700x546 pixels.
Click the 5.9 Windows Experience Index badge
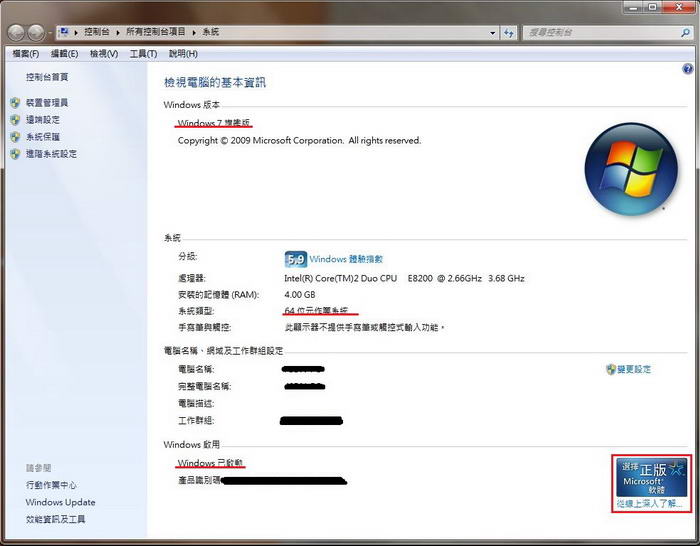coord(295,258)
